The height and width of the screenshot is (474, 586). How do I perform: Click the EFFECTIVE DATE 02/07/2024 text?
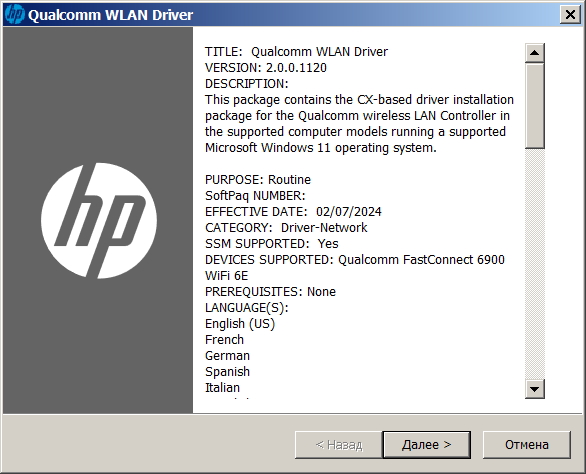click(x=293, y=212)
